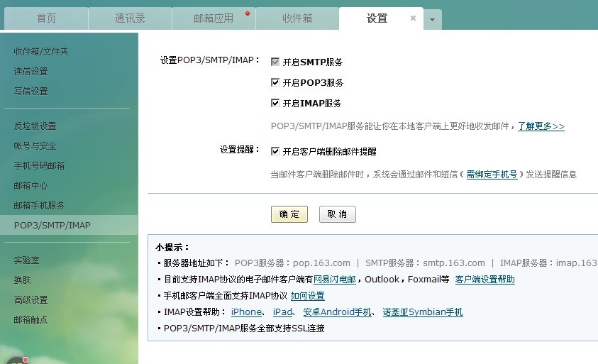Open 帐号与安全 settings
Screen dimensions: 598x364
[x=35, y=145]
